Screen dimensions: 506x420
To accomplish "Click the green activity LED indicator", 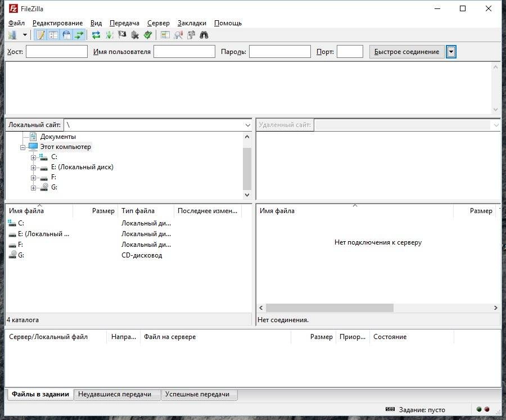I will [x=479, y=409].
